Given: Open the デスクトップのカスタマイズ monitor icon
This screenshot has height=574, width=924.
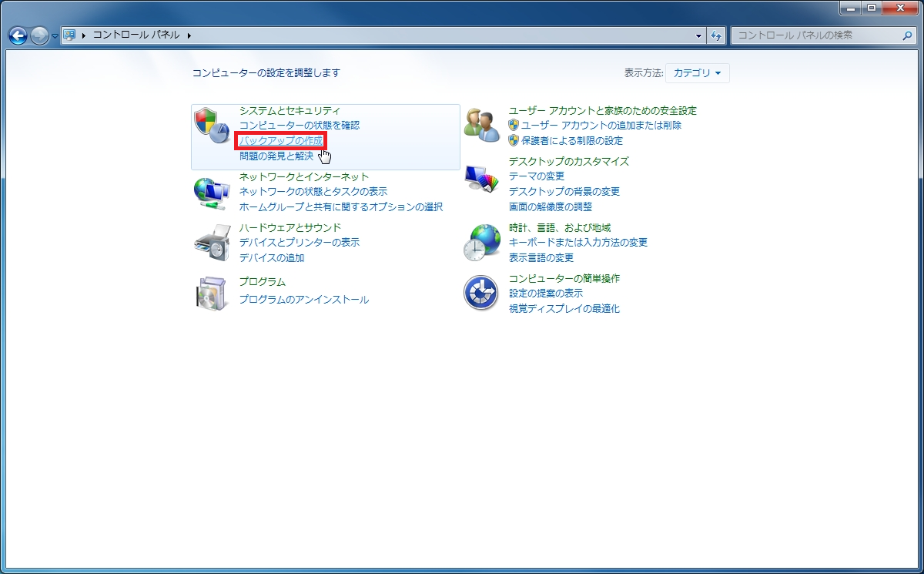Looking at the screenshot, I should 482,179.
